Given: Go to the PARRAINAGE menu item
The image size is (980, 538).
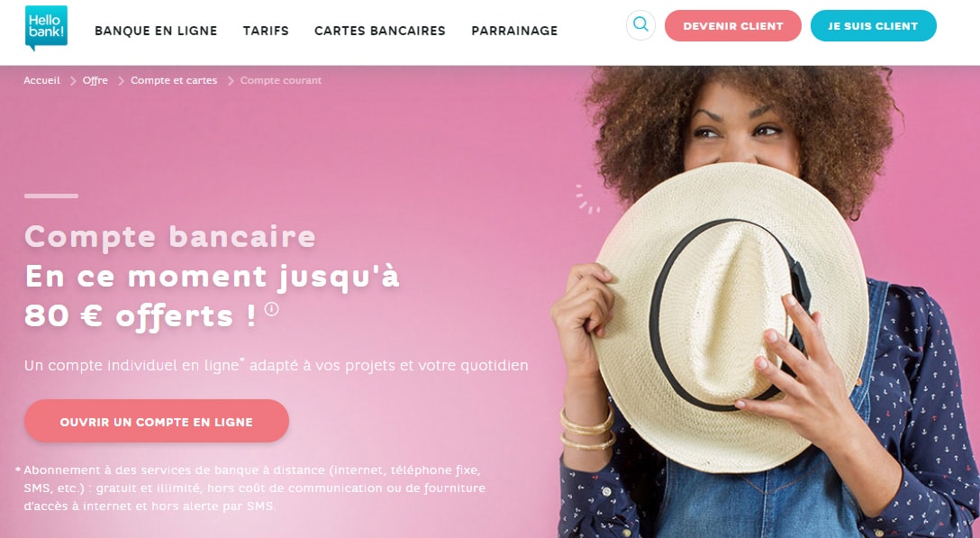Looking at the screenshot, I should pyautogui.click(x=514, y=31).
